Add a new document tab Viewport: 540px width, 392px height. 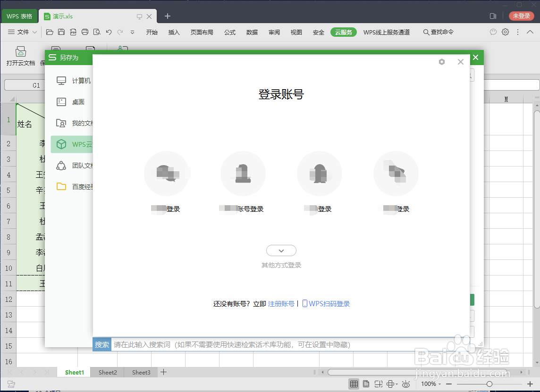click(168, 16)
